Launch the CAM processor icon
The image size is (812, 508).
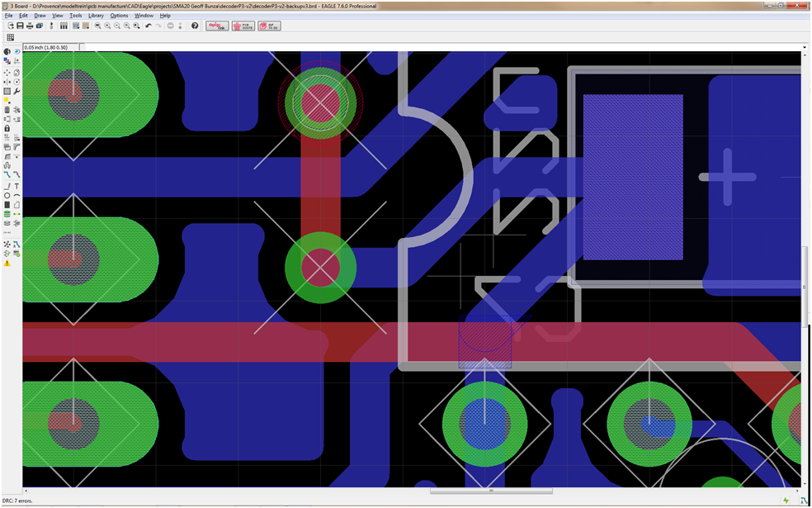[x=39, y=26]
